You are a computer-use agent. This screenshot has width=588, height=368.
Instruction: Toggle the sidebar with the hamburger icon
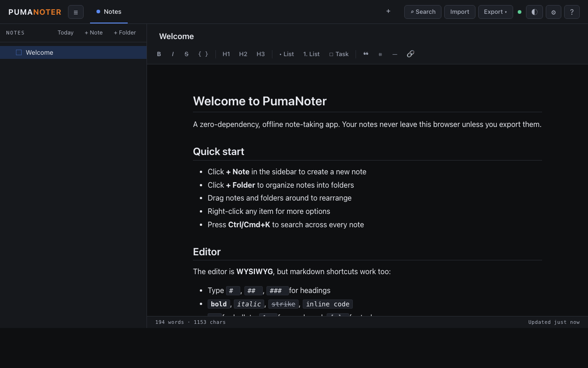76,12
